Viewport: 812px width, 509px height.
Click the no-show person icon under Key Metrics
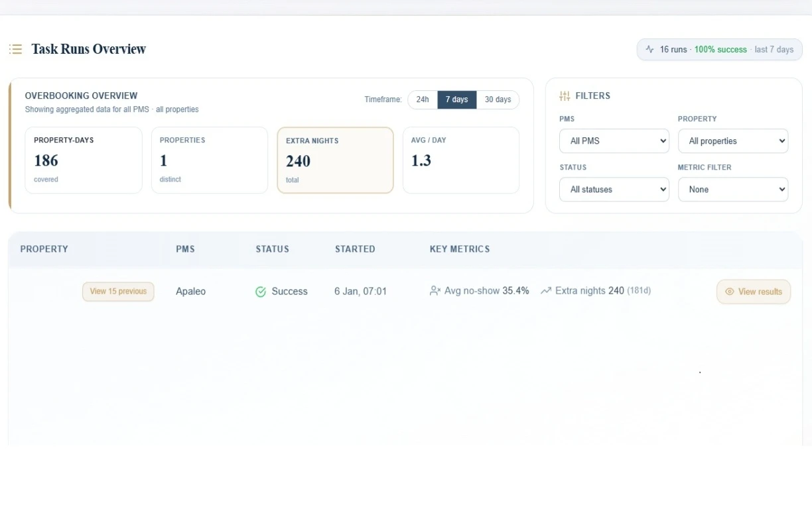pyautogui.click(x=435, y=290)
